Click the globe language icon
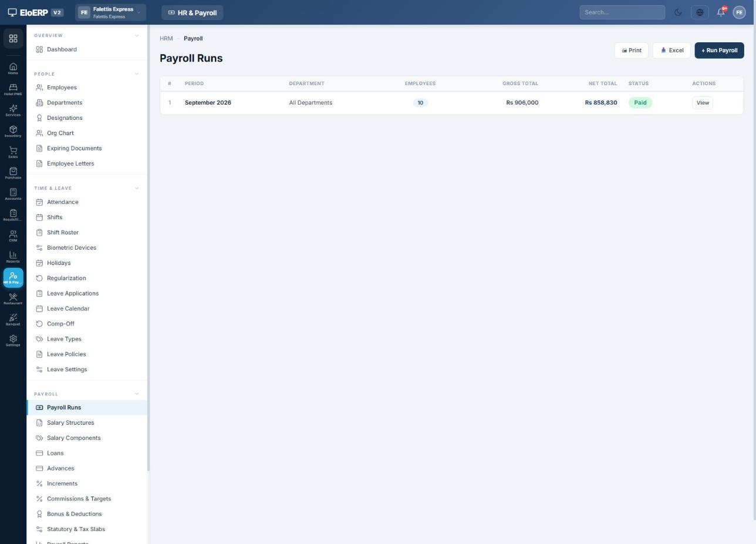Viewport: 756px width, 544px height. pos(700,12)
